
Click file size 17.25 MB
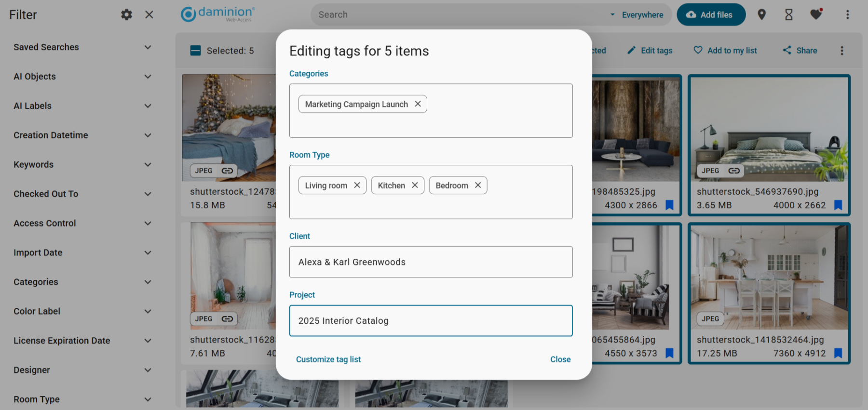[717, 353]
